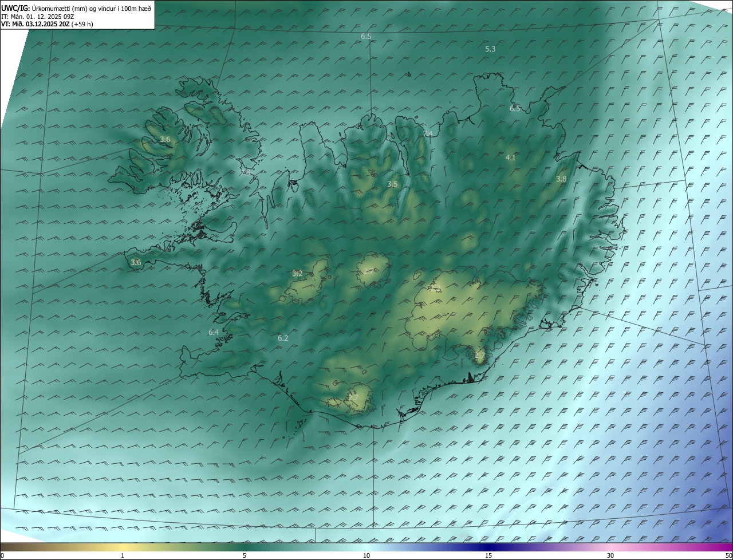Click the 3.6 value on the Westfjords
733x560 pixels.
[165, 140]
